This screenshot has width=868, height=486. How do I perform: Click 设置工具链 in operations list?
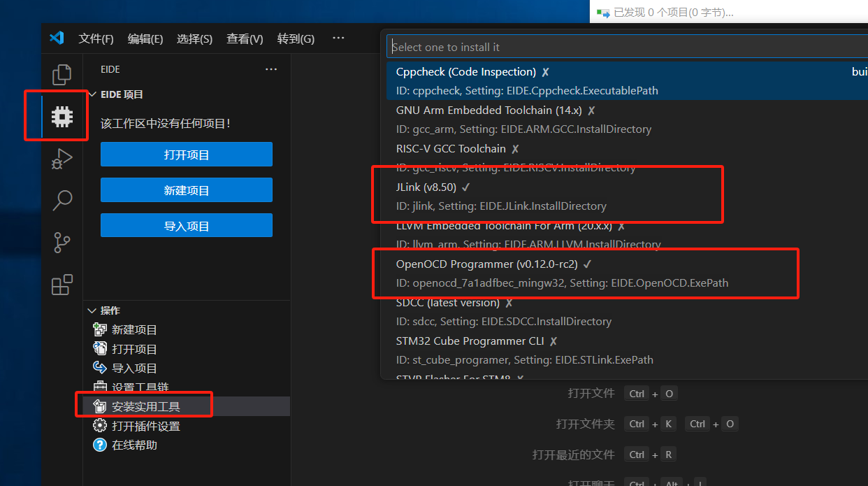pyautogui.click(x=140, y=387)
